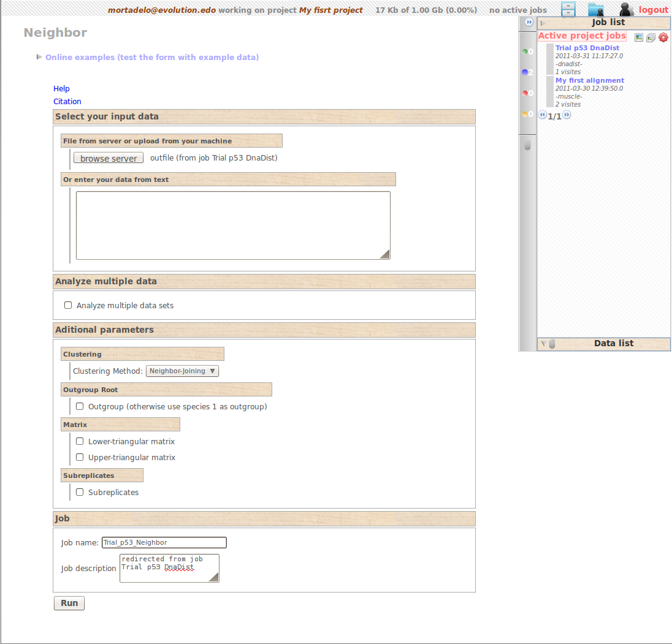The width and height of the screenshot is (672, 644).
Task: Enable Analyze multiple data sets checkbox
Action: point(68,305)
